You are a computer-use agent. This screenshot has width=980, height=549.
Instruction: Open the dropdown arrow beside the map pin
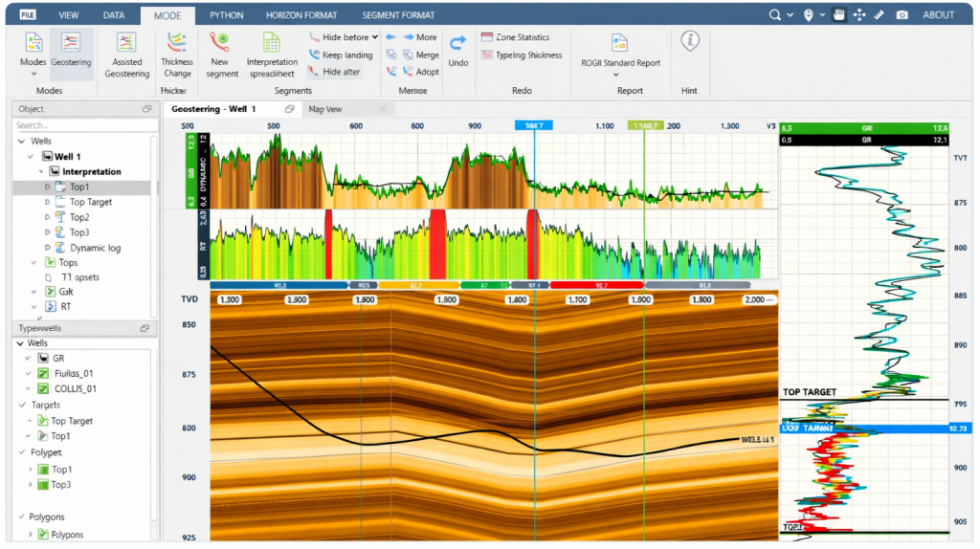tap(822, 15)
